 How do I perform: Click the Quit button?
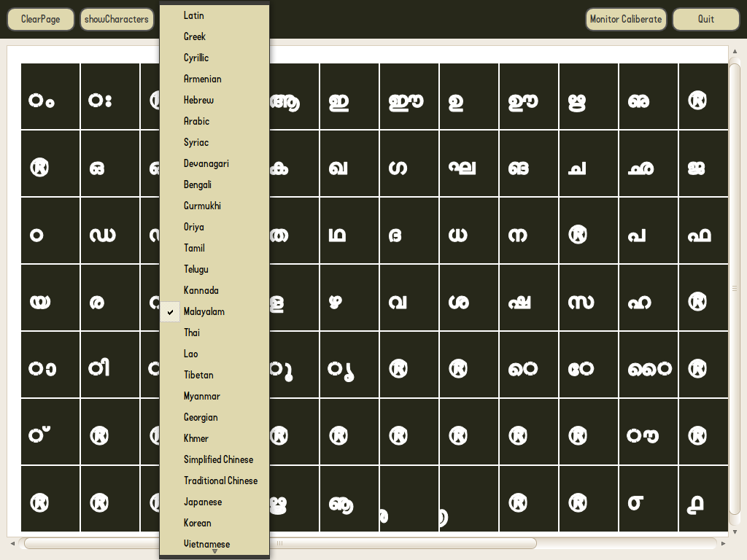[x=705, y=20]
